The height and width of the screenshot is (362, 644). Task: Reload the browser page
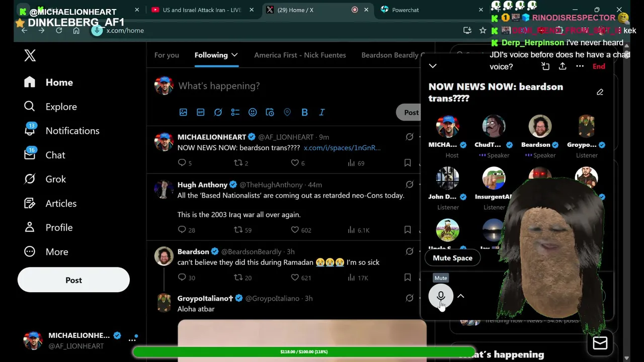[59, 30]
